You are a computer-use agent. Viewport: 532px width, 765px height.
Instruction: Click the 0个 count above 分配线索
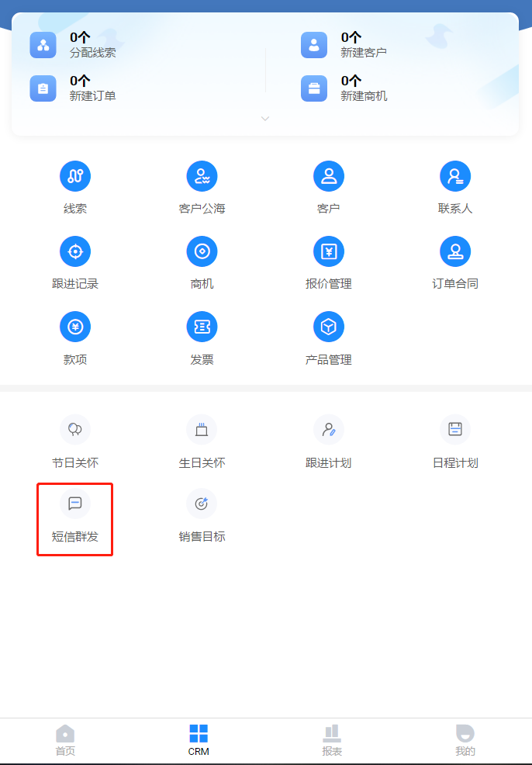pos(80,37)
